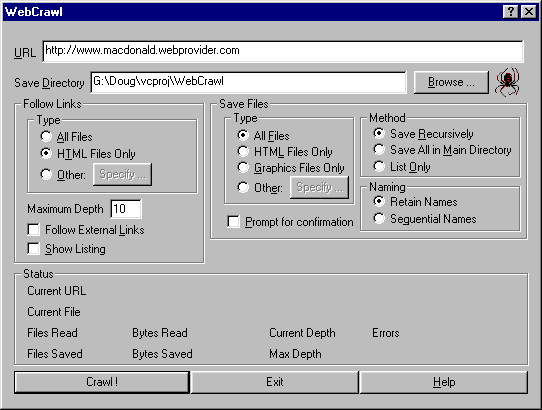This screenshot has width=542, height=410.
Task: Select Retain Names naming option
Action: coord(415,202)
